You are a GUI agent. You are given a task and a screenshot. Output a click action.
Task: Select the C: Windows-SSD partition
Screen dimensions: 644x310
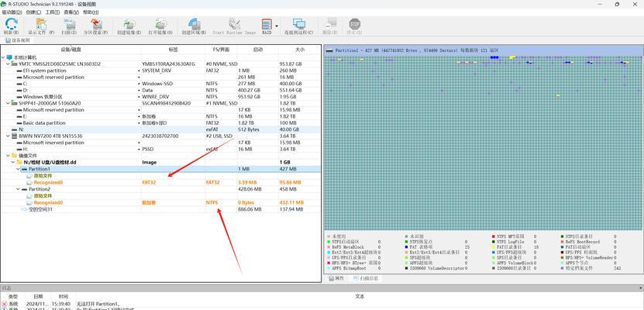160,84
